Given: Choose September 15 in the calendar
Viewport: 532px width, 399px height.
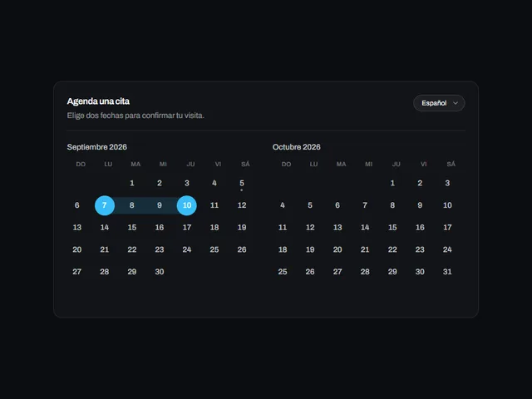Looking at the screenshot, I should [x=132, y=227].
